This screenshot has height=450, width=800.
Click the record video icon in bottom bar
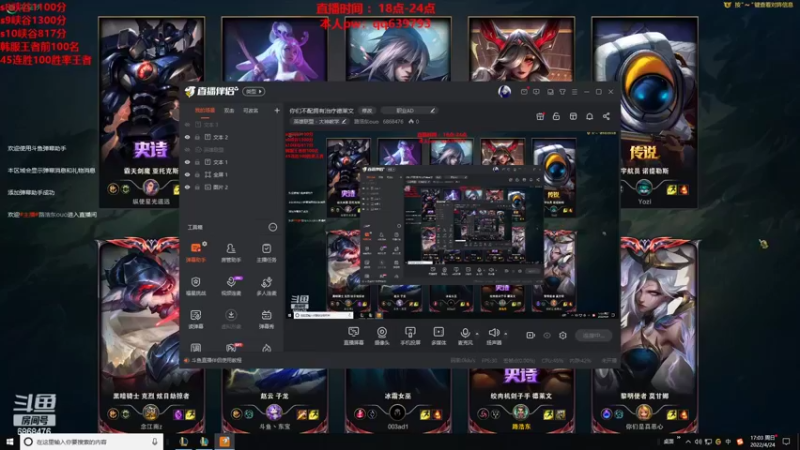click(x=531, y=335)
